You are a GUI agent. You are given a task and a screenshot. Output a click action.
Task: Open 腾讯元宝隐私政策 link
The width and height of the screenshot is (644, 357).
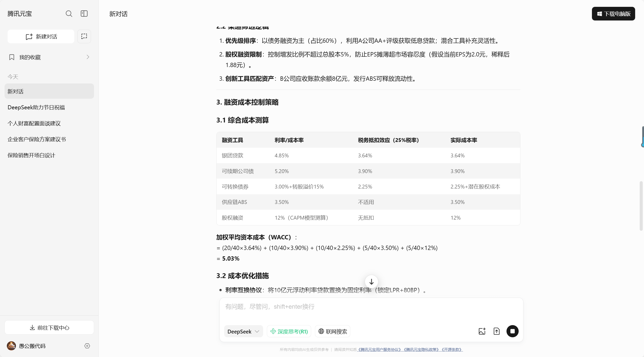(x=421, y=350)
